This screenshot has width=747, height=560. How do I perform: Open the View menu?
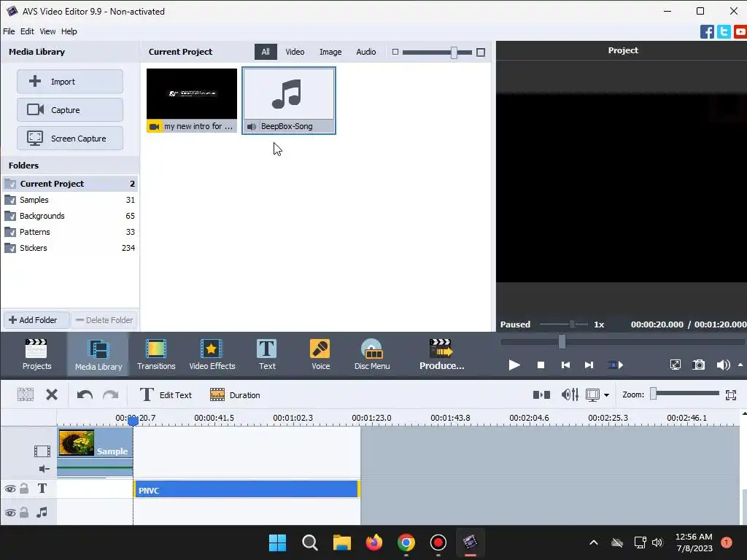[47, 31]
